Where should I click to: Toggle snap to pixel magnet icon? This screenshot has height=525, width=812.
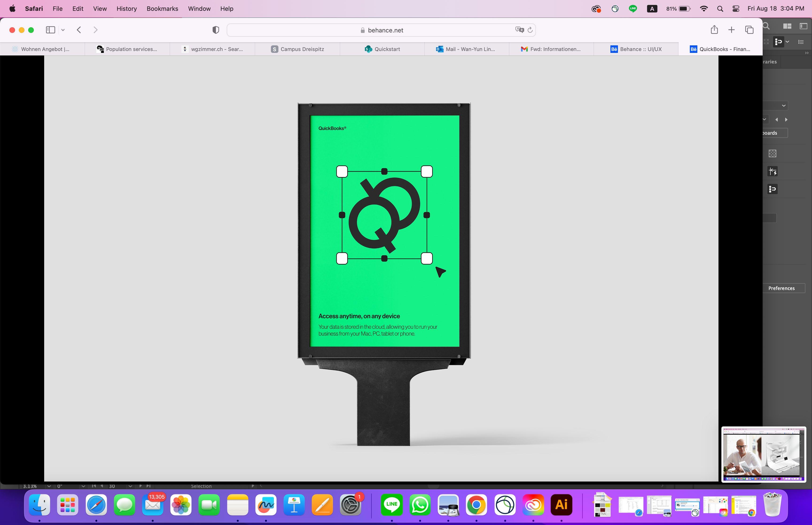(773, 189)
